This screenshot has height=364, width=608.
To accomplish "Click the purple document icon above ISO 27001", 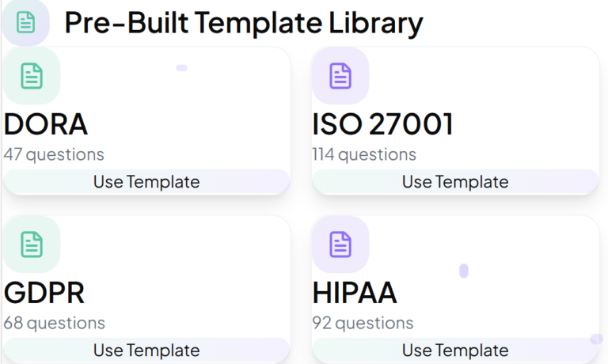I will pos(340,76).
